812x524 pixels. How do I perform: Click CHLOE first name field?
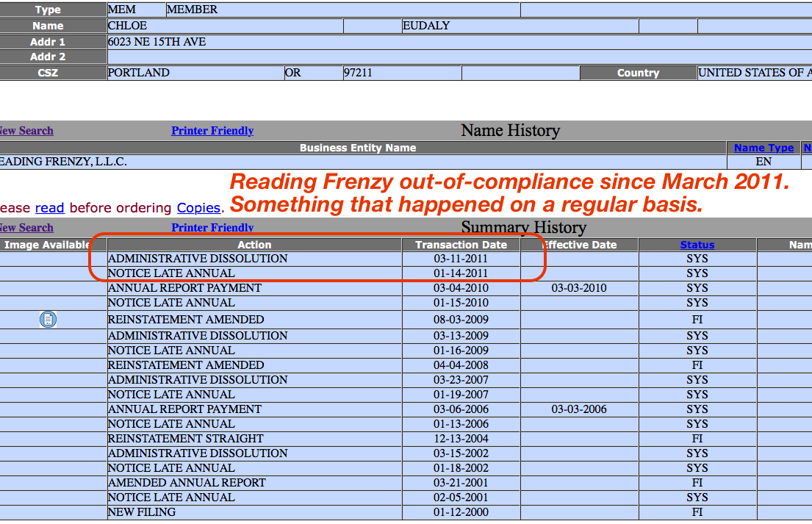[226, 26]
